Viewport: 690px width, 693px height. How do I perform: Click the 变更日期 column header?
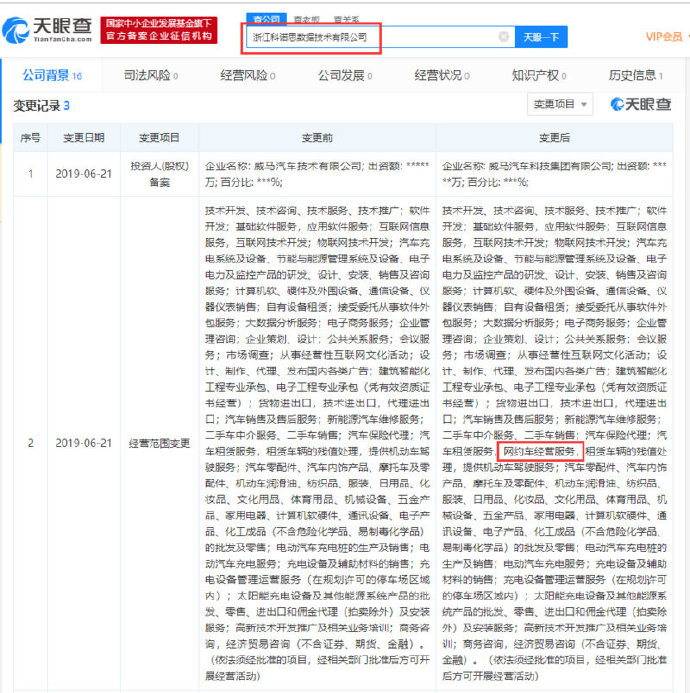[x=83, y=137]
